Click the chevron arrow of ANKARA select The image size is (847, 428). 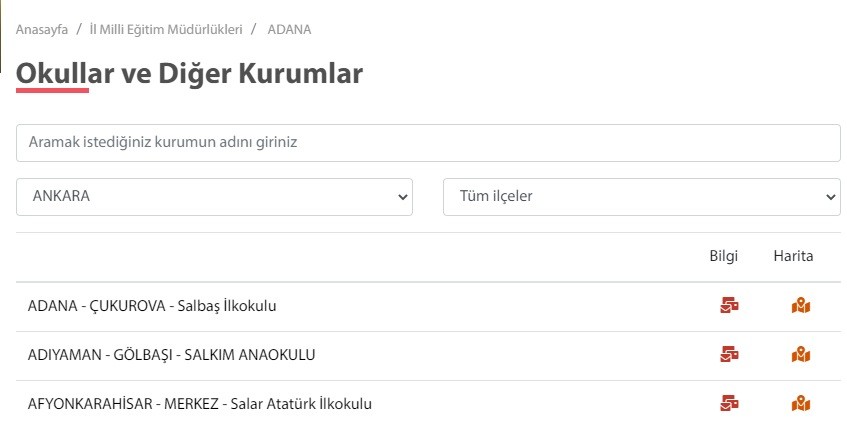pos(402,197)
